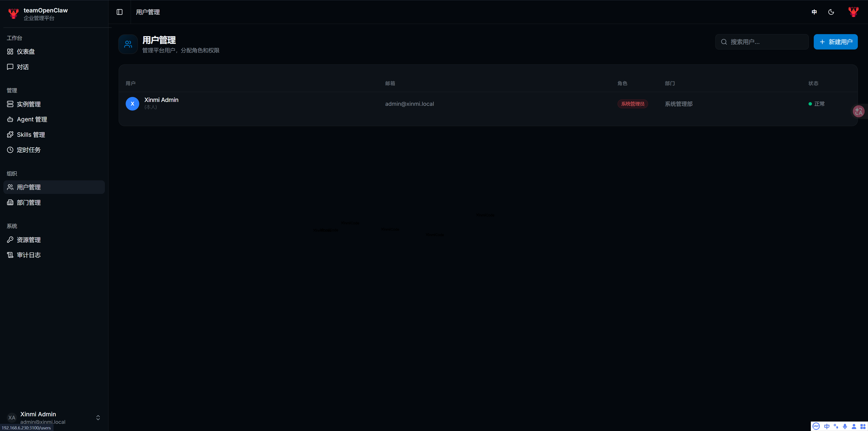Open the lobster avatar menu top-right

(853, 12)
